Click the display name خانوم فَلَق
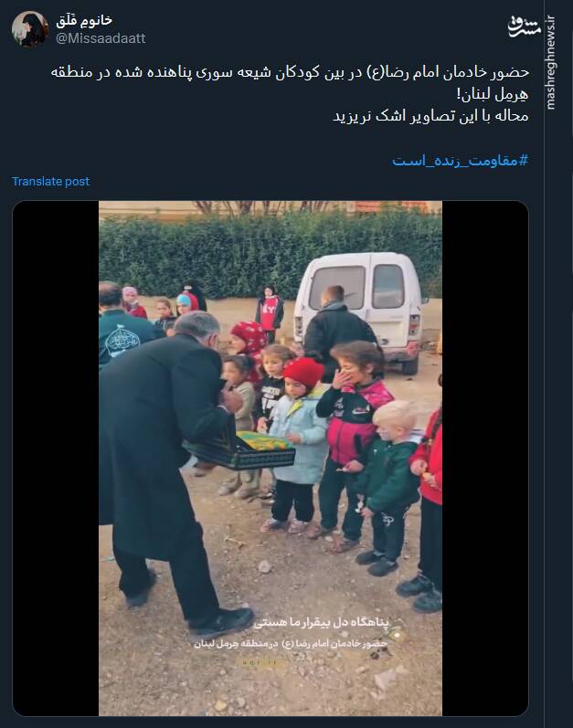The height and width of the screenshot is (728, 573). (x=84, y=20)
